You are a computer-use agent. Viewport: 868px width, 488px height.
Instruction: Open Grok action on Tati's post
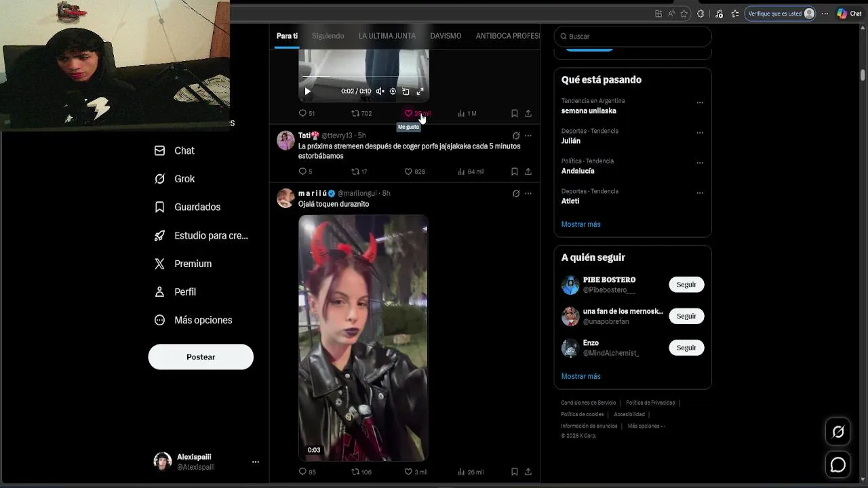coord(516,136)
